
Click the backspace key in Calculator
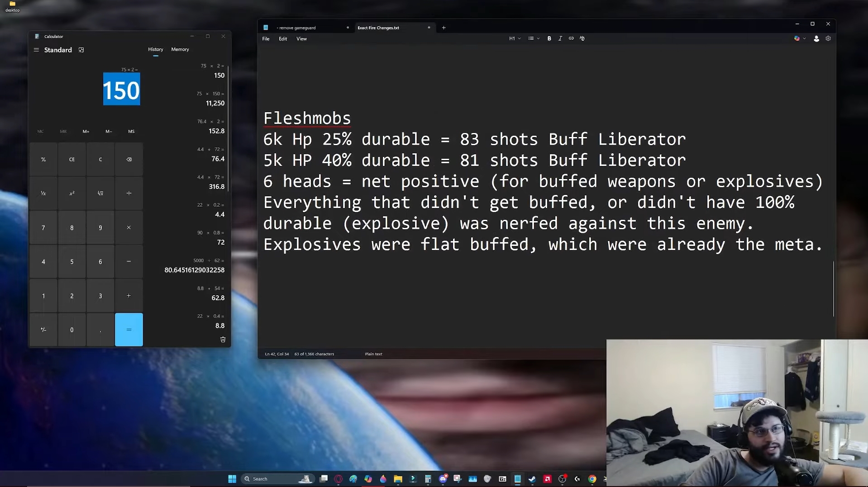(129, 159)
